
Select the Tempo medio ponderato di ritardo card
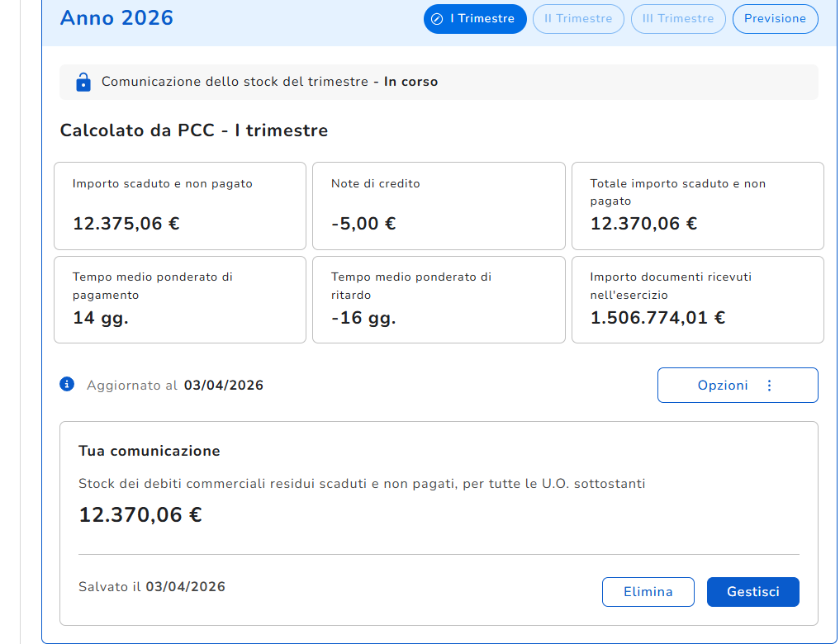click(x=438, y=299)
